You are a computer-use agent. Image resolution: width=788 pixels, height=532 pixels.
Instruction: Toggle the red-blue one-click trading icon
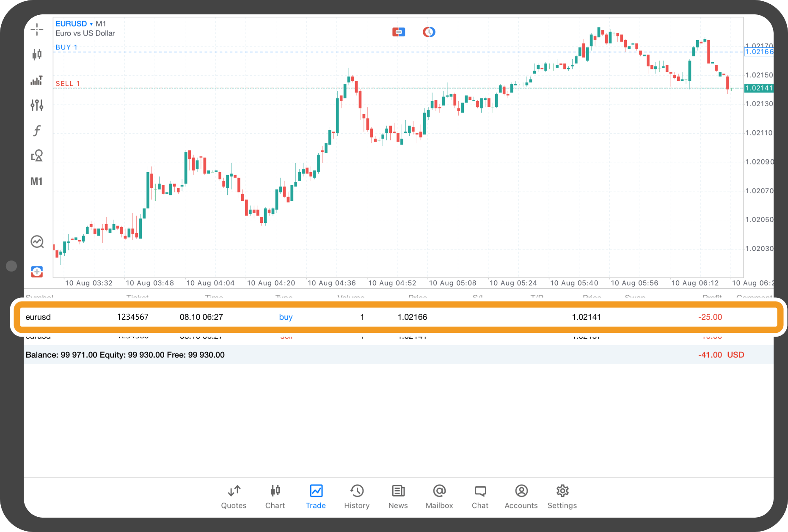398,32
